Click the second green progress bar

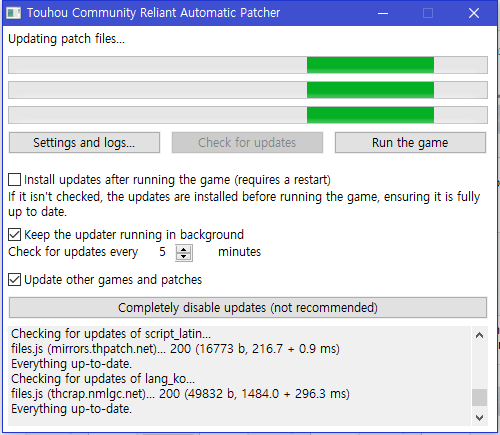(x=248, y=90)
